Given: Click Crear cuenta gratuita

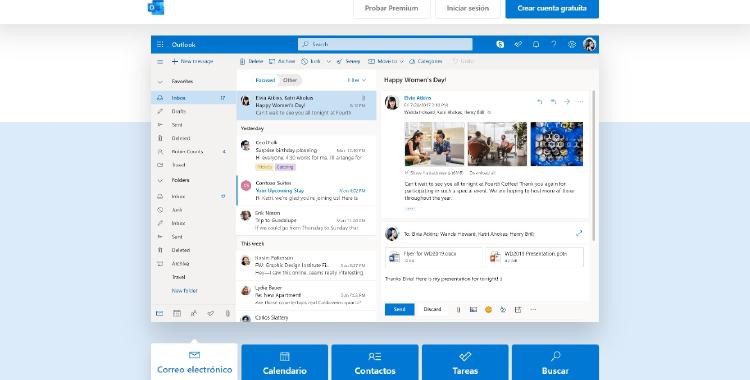Looking at the screenshot, I should (552, 9).
